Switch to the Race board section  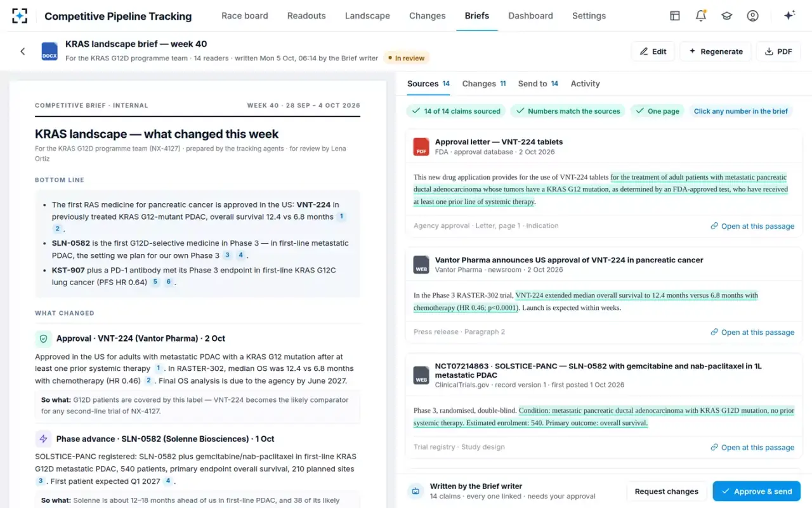point(245,16)
